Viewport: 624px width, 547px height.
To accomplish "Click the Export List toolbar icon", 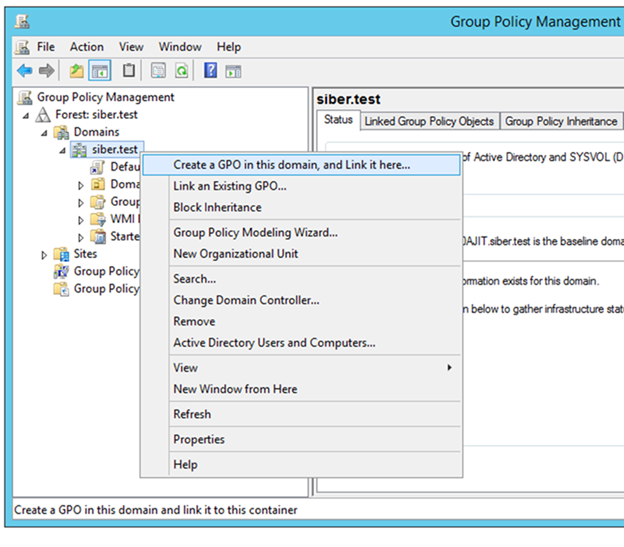I will click(158, 71).
